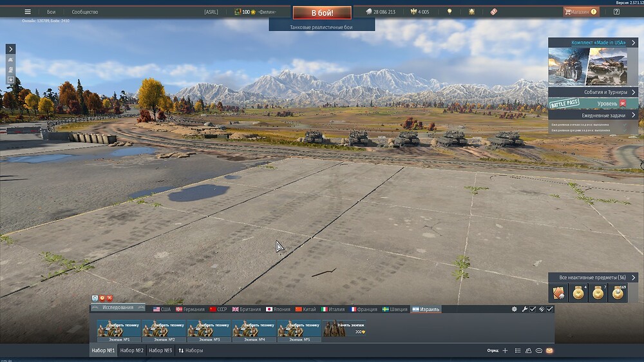This screenshot has width=644, height=362.
Task: Open the hamburger main menu
Action: tap(28, 12)
